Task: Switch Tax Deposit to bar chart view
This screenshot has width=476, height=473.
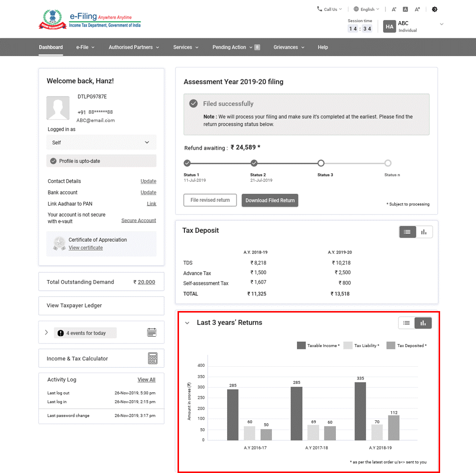Action: [x=423, y=231]
